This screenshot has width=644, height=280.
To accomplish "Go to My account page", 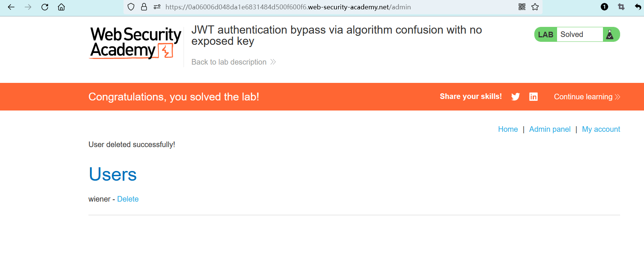I will pyautogui.click(x=601, y=129).
